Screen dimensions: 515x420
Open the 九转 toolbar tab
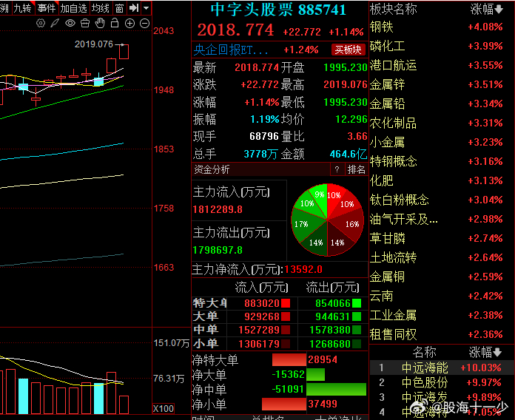[x=22, y=8]
